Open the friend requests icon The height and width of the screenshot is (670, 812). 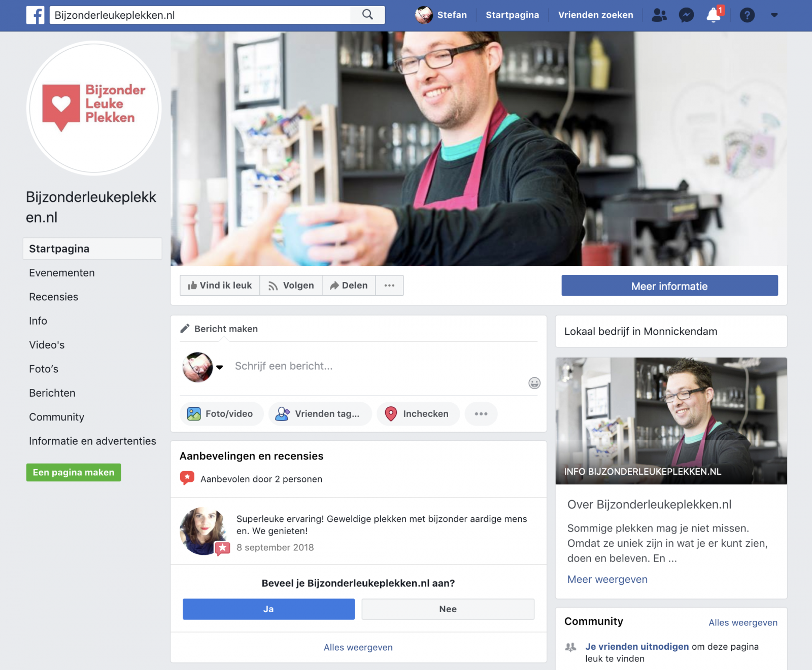click(x=659, y=15)
